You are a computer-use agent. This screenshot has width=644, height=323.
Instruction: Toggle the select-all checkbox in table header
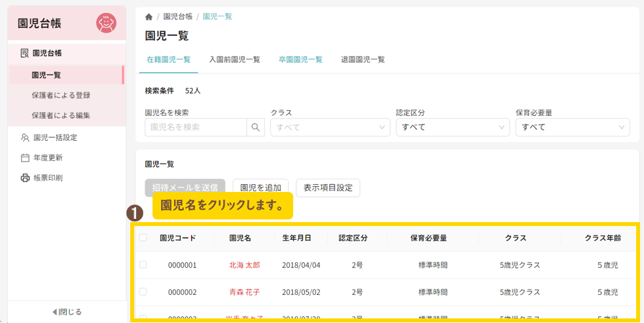tap(143, 238)
